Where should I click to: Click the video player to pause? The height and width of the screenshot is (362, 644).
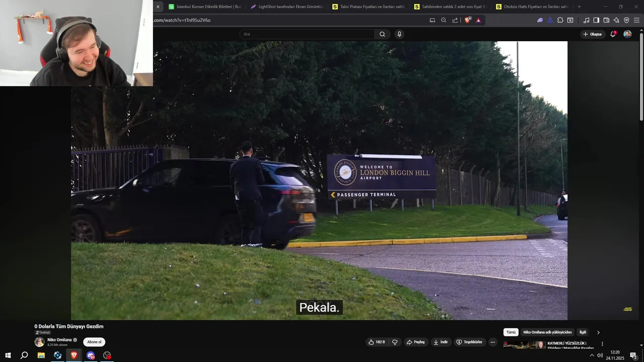click(x=319, y=181)
